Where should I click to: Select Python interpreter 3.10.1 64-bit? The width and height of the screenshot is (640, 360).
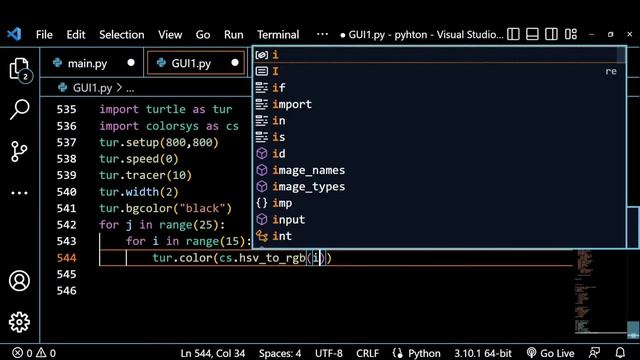click(x=483, y=353)
